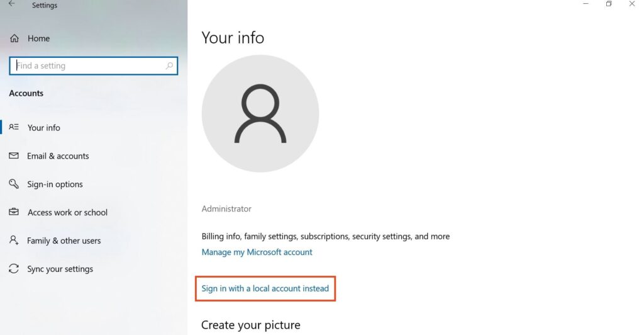644x335 pixels.
Task: Minimize the Settings window
Action: (586, 4)
